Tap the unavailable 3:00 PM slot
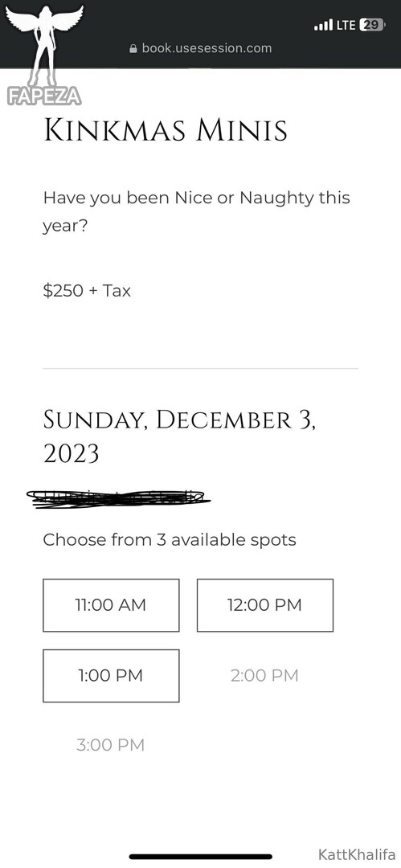This screenshot has height=868, width=401. (x=111, y=745)
